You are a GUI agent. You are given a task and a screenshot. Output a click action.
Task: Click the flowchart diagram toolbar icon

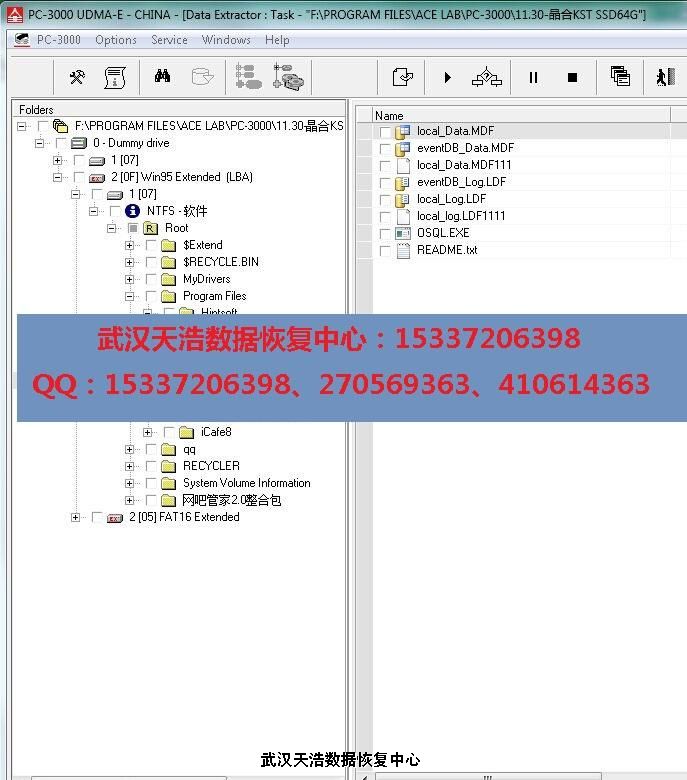point(486,77)
